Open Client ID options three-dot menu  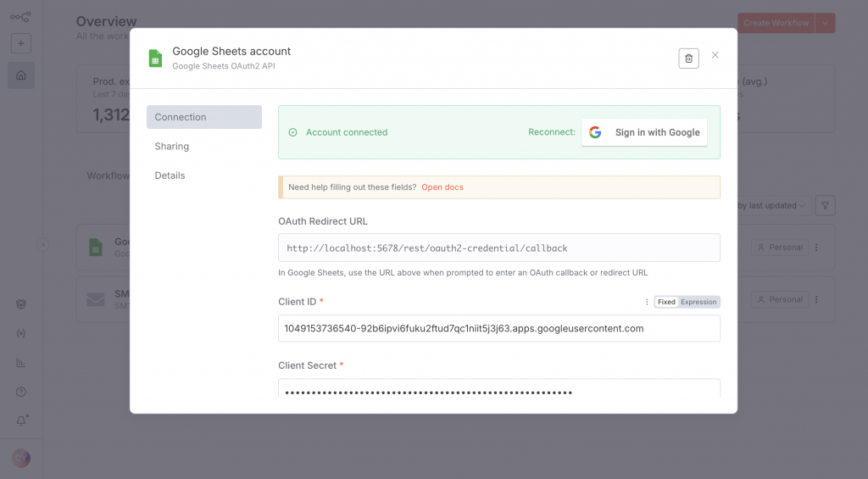(647, 302)
